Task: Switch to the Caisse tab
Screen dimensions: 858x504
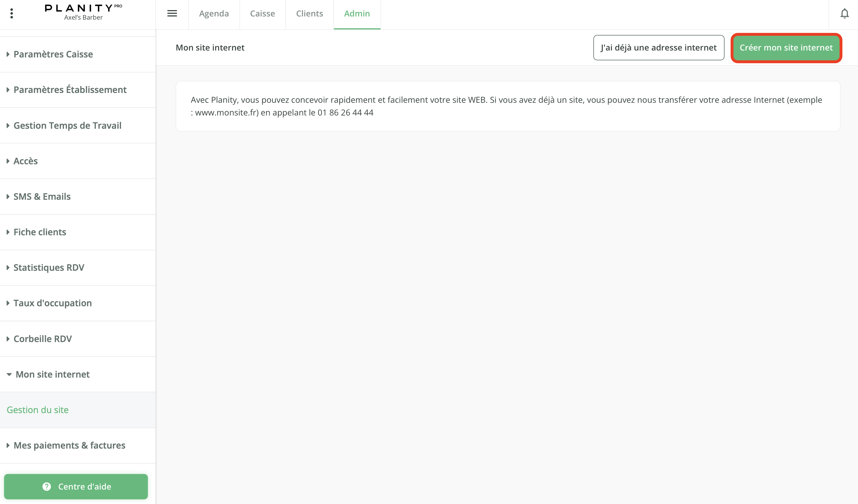Action: click(262, 14)
